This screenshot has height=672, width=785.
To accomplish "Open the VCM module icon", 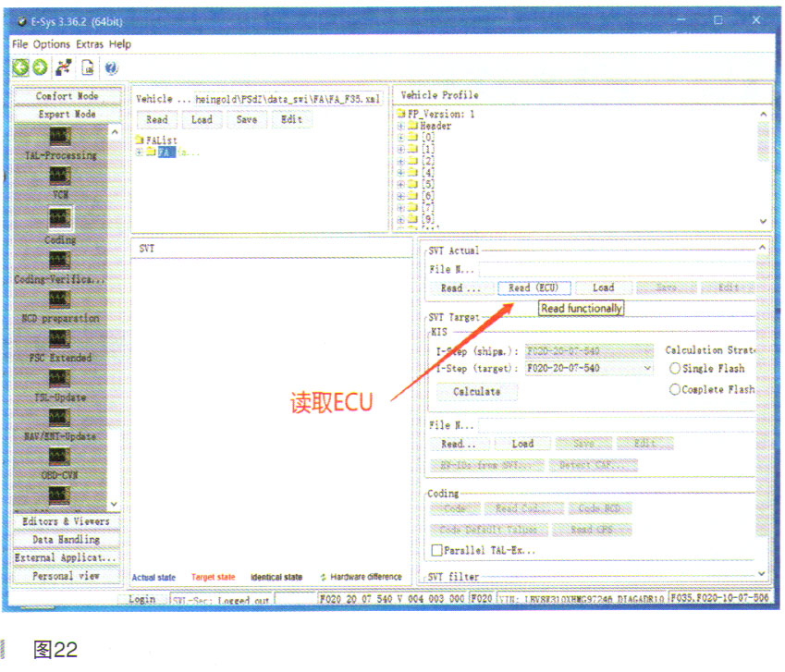I will click(59, 177).
